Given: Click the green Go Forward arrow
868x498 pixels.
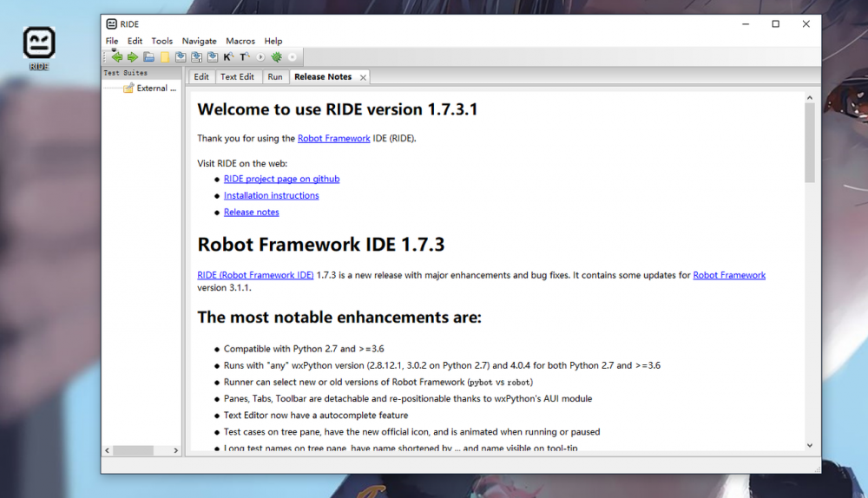Looking at the screenshot, I should tap(132, 57).
